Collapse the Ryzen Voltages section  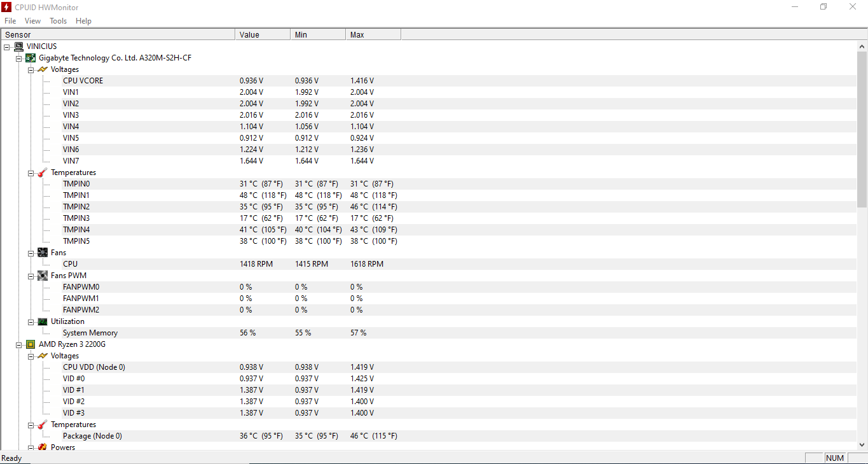31,356
